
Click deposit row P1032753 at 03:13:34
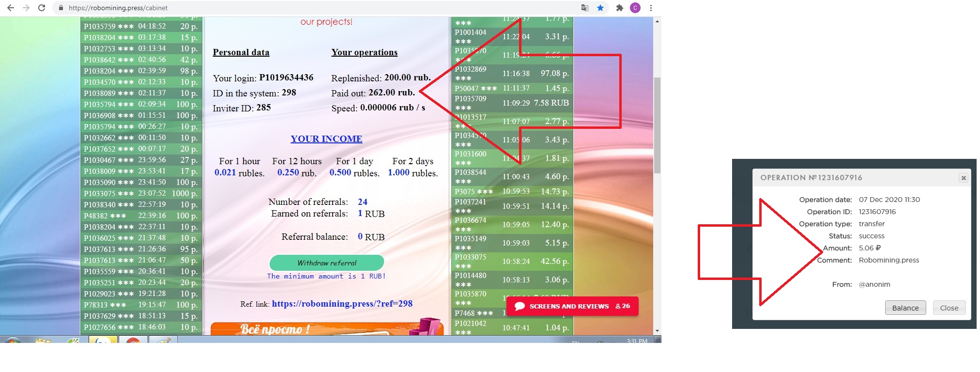141,48
